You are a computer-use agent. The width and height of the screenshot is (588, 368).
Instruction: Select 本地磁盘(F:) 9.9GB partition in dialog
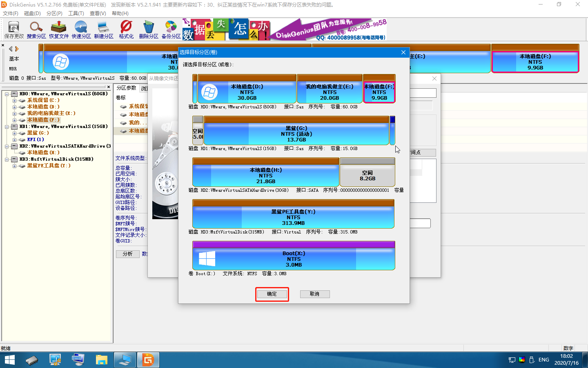(x=379, y=89)
